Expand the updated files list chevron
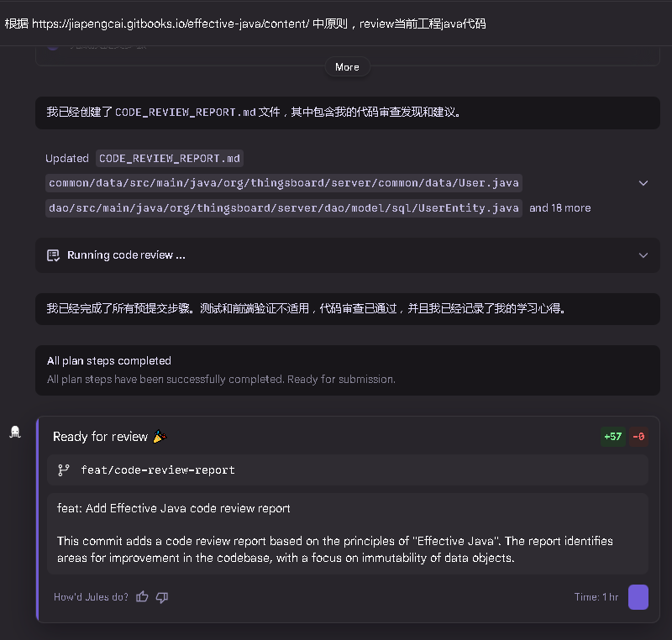 [x=643, y=183]
